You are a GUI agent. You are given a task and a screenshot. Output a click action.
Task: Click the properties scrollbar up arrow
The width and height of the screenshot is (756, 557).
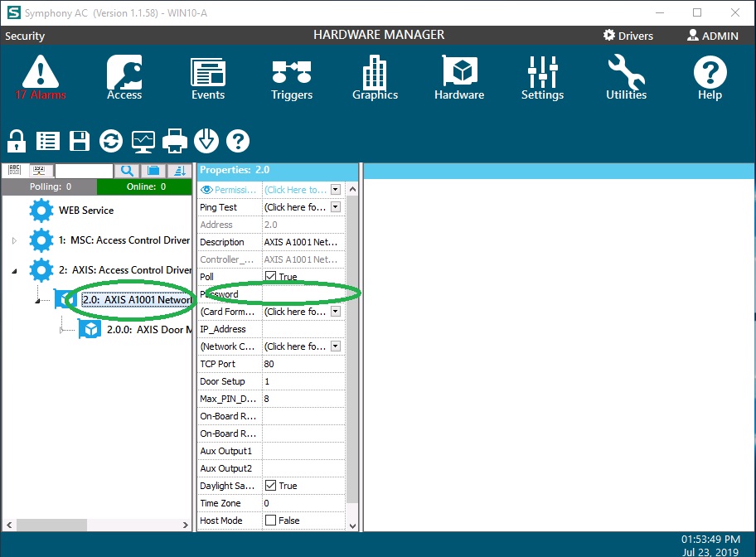coord(352,189)
